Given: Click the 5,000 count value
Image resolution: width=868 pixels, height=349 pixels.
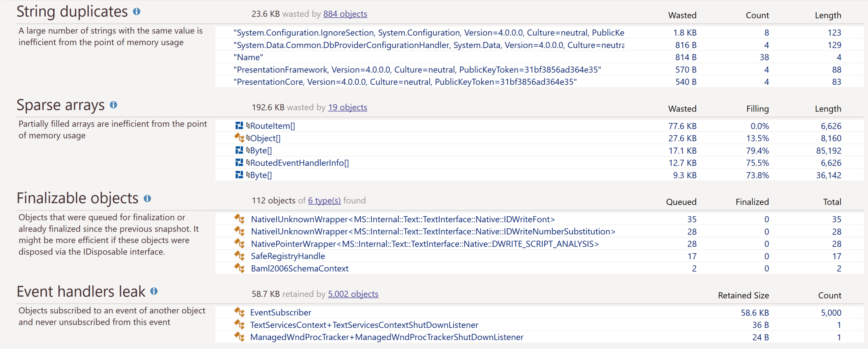Looking at the screenshot, I should pyautogui.click(x=831, y=313).
